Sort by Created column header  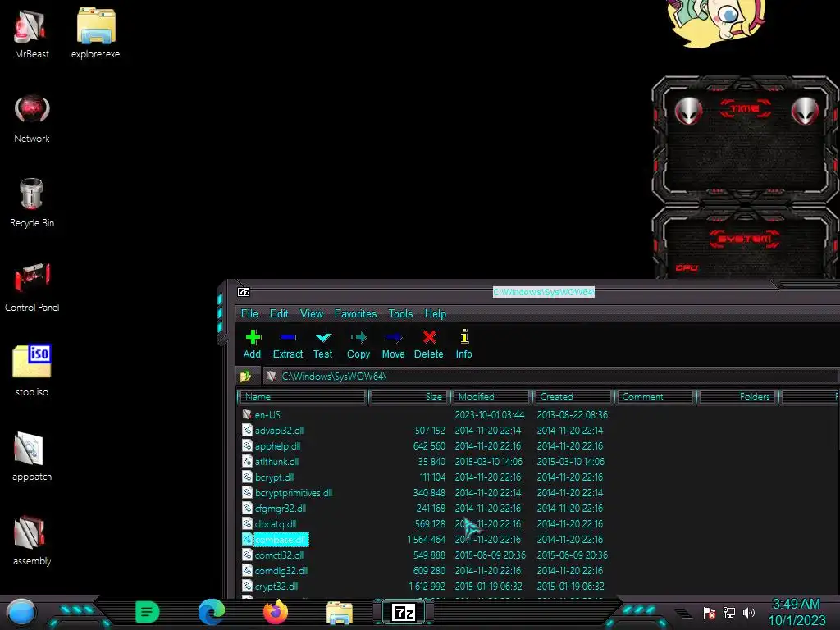pos(573,397)
